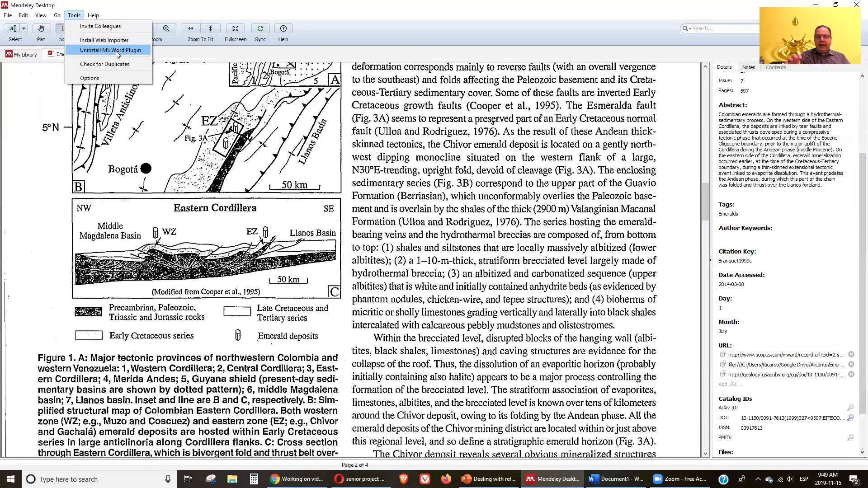Click the text Select tool icon
Screen dimensions: 868x488
12,28
